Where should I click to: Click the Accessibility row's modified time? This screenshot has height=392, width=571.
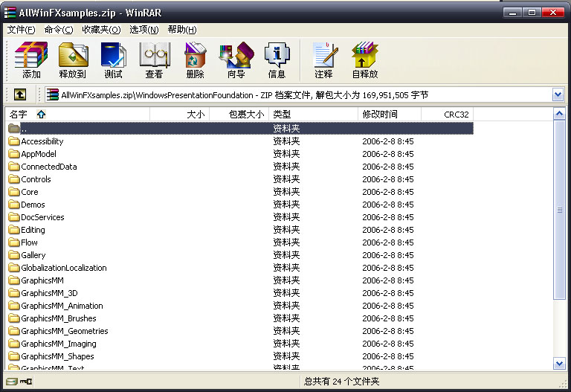point(388,141)
